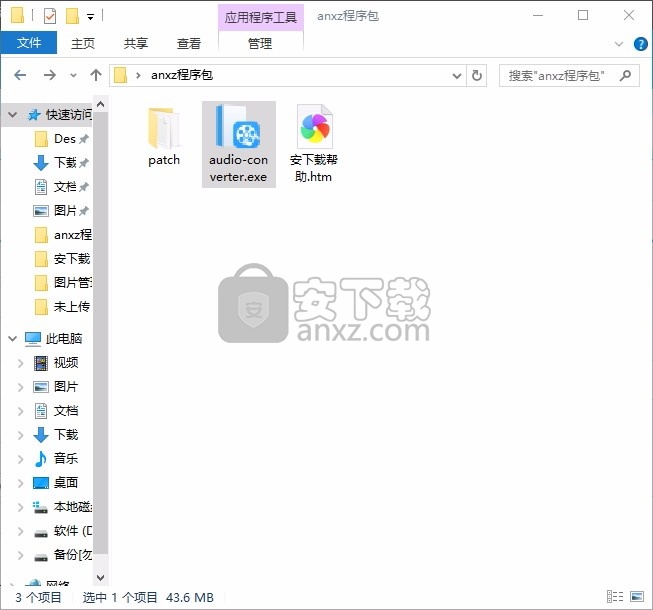Expand the 软件 drive tree node
Screen dimensions: 653x610
(x=20, y=531)
